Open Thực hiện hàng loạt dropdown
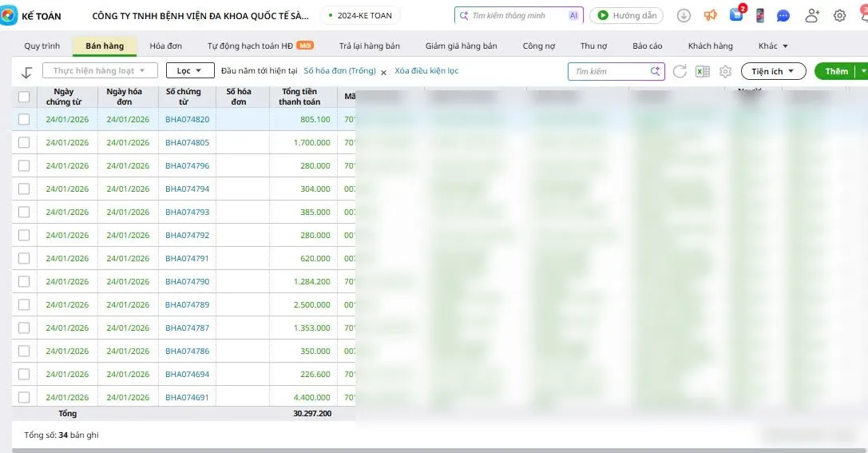 pyautogui.click(x=100, y=70)
